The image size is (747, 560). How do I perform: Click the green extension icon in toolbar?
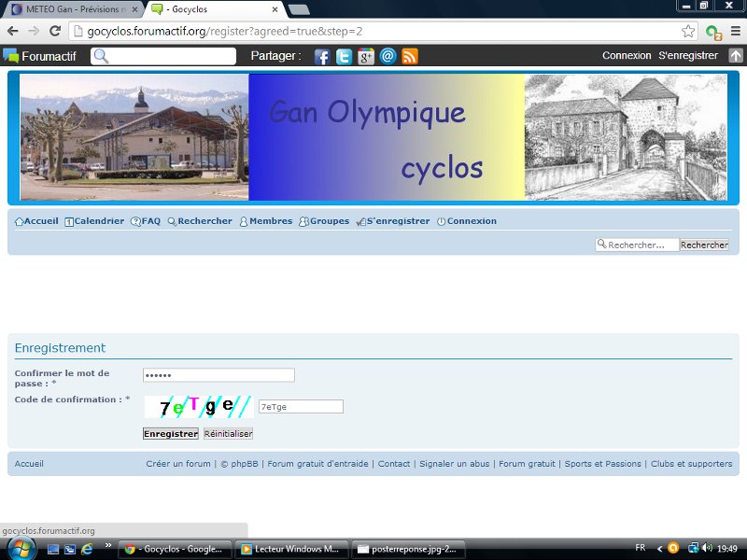coord(713,33)
